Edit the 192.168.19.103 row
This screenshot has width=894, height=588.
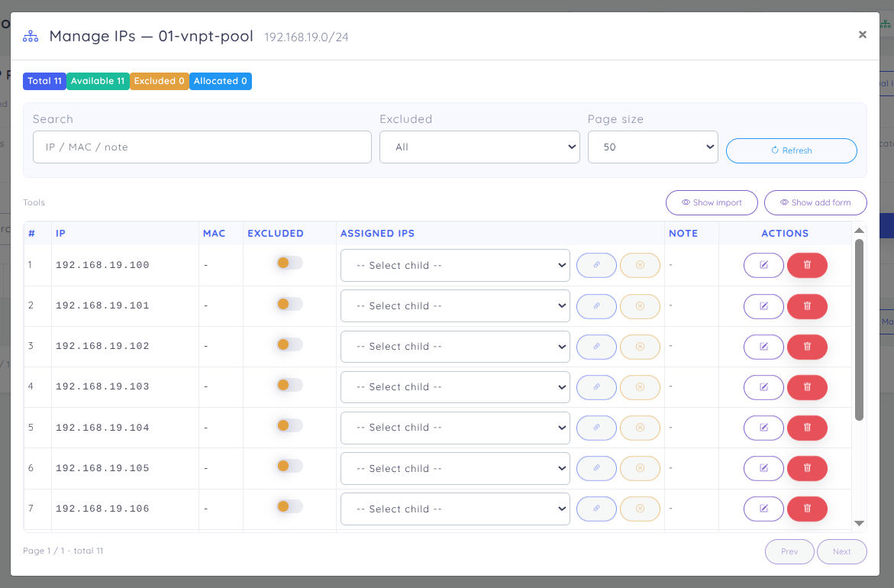(763, 387)
